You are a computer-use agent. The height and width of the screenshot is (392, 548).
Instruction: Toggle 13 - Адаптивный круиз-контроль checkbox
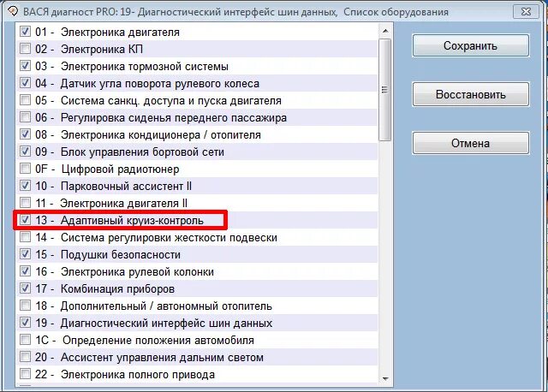(x=25, y=219)
